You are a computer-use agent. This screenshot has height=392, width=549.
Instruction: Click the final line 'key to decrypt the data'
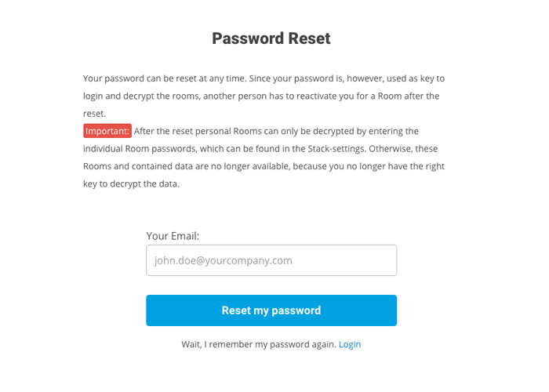(131, 183)
